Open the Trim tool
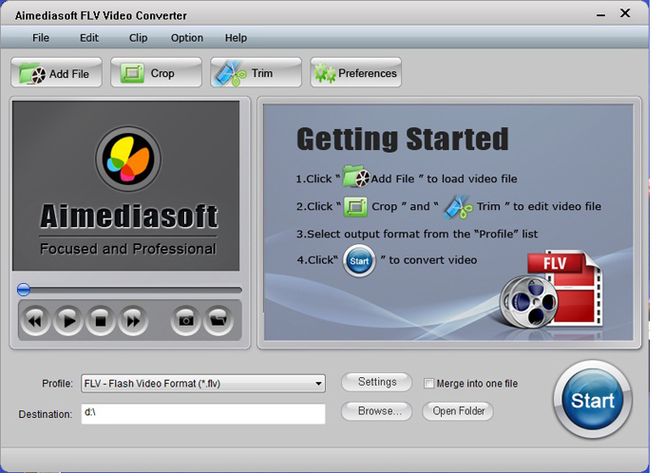Viewport: 665px width, 473px height. pyautogui.click(x=256, y=73)
